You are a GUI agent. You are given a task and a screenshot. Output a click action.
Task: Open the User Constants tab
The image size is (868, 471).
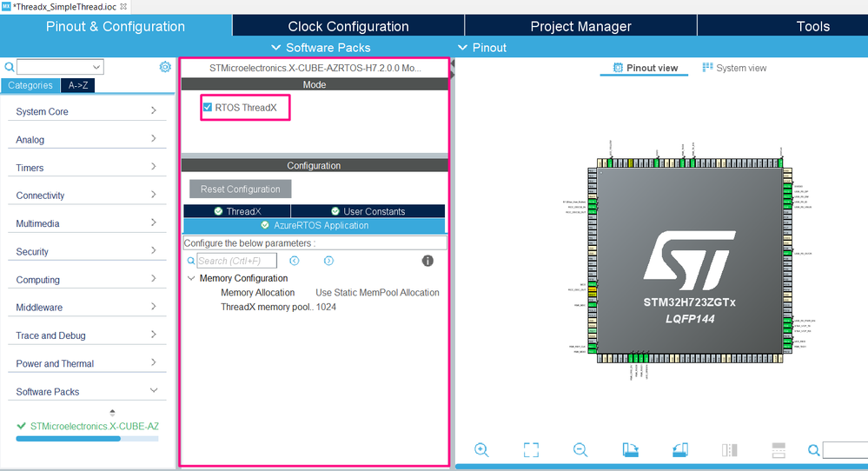click(368, 211)
